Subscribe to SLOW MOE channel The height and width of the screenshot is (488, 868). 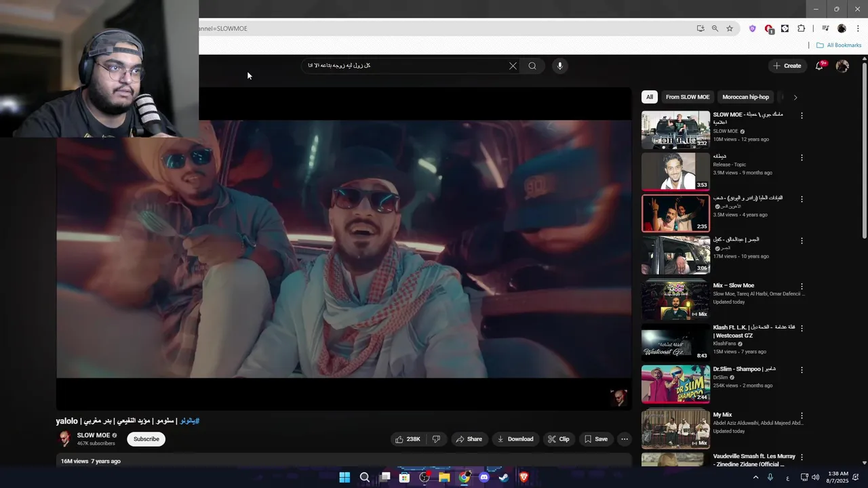click(x=146, y=439)
